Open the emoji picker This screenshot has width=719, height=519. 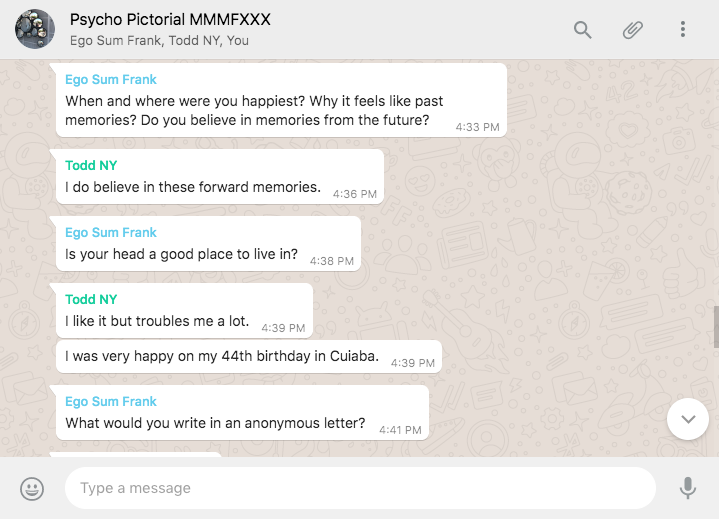32,488
